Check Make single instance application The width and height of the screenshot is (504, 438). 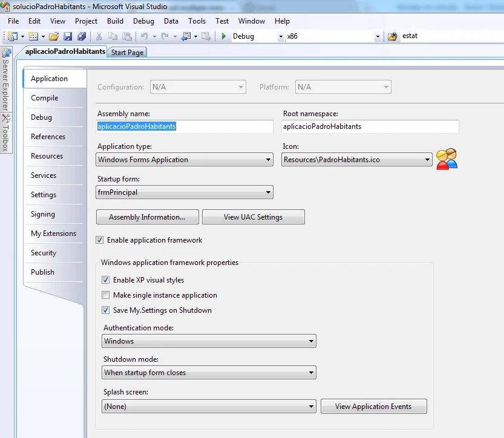tap(105, 295)
